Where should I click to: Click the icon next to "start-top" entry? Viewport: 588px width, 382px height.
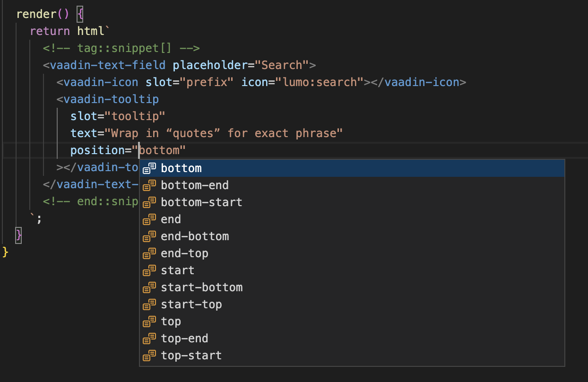[x=149, y=304]
